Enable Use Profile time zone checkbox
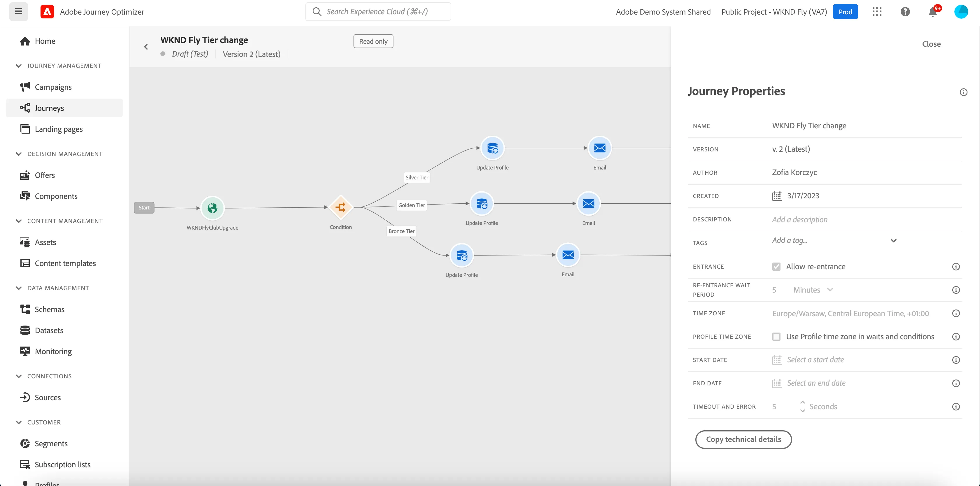980x486 pixels. tap(776, 336)
